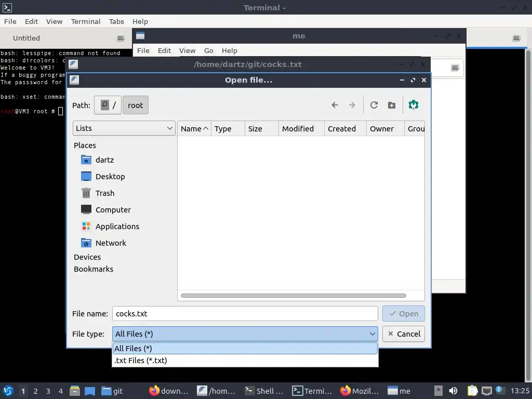Open View menu in 'me' window
Screen dimensions: 532x399
187,50
